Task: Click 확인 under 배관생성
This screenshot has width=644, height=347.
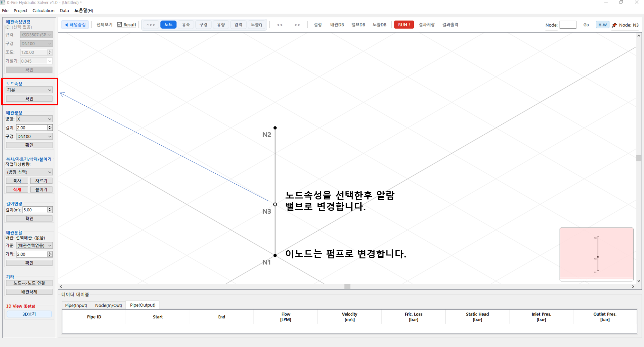Action: 29,145
